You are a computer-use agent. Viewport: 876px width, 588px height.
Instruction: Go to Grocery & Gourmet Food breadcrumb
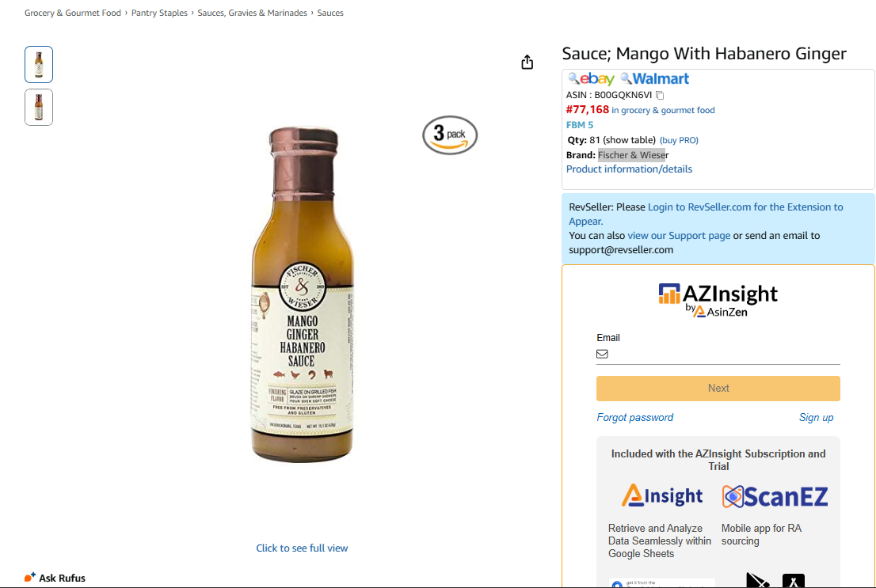tap(73, 13)
